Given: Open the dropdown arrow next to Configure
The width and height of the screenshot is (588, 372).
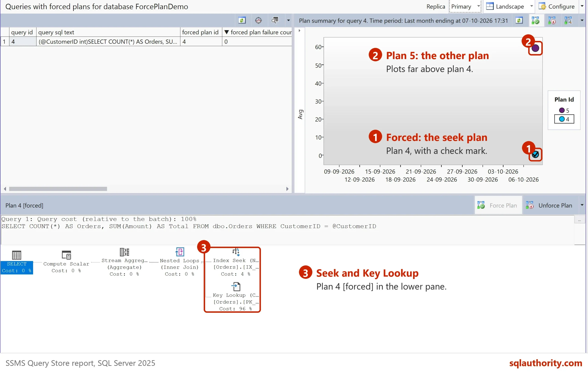Looking at the screenshot, I should tap(582, 6).
